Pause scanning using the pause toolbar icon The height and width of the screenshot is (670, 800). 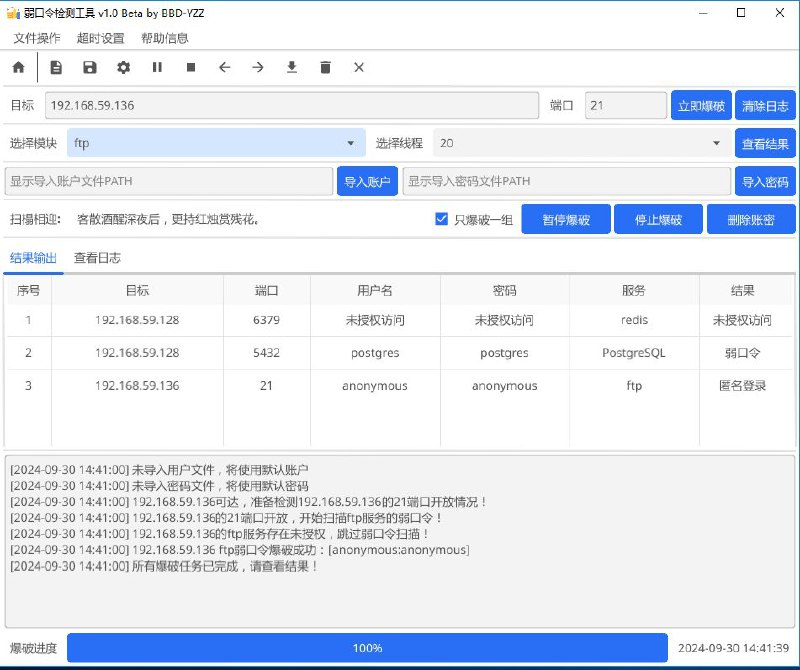[156, 67]
